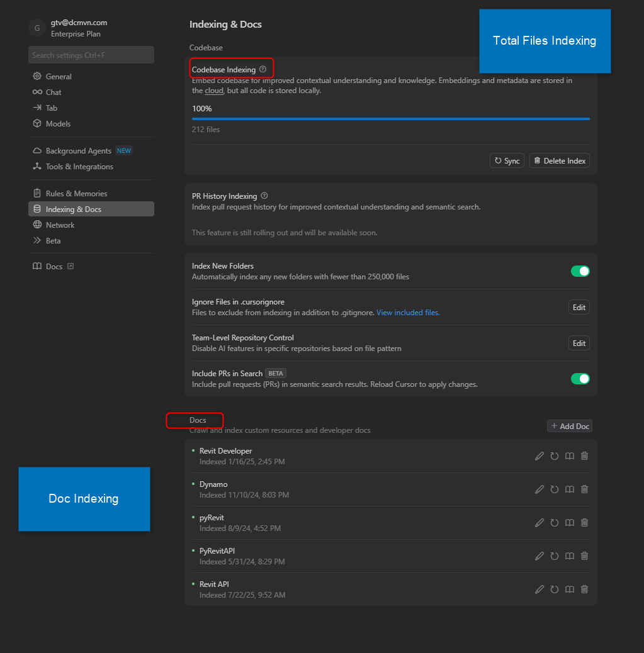This screenshot has height=653, width=644.
Task: Click the Add Doc button
Action: [x=570, y=427]
